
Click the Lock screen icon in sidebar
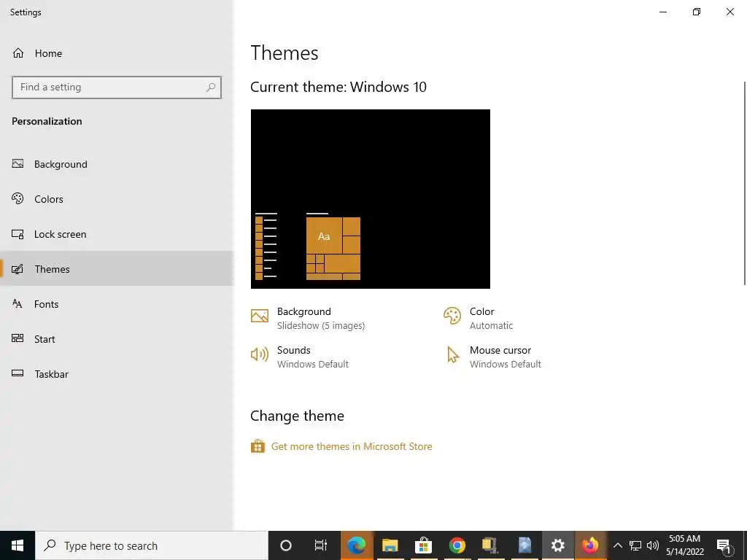pos(18,234)
